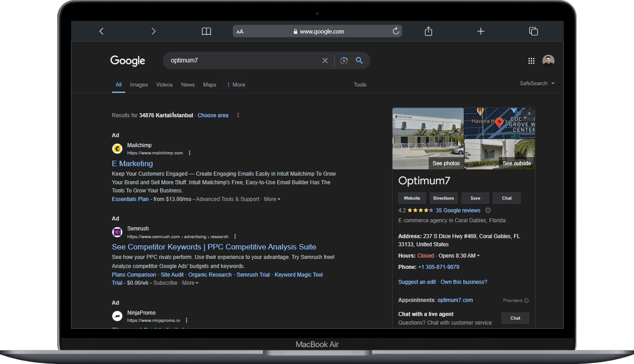Go back using browser back arrow
This screenshot has height=364, width=634.
coord(101,31)
